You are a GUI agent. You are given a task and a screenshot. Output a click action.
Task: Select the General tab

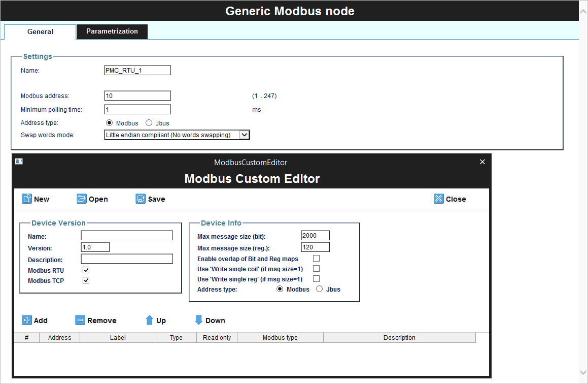[x=39, y=31]
